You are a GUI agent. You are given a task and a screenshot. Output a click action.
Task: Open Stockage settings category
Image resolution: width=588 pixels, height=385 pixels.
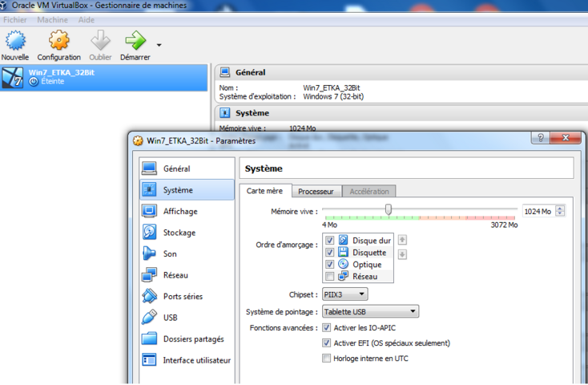pos(187,233)
